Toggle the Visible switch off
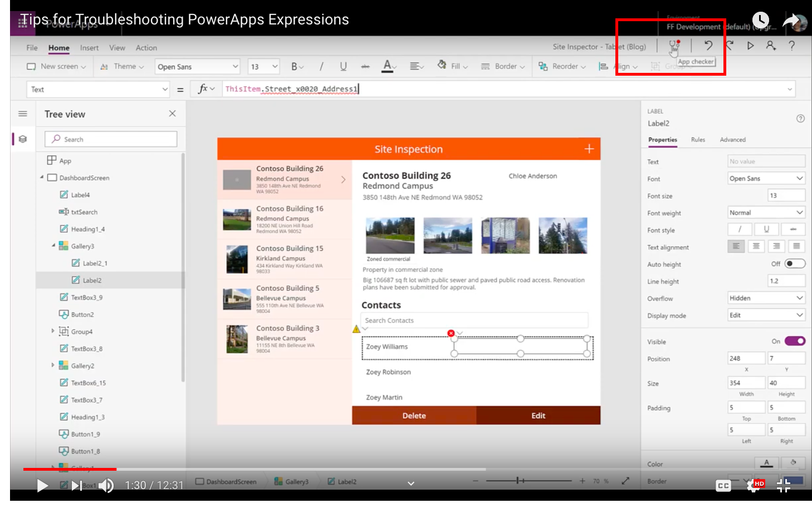 pyautogui.click(x=795, y=341)
